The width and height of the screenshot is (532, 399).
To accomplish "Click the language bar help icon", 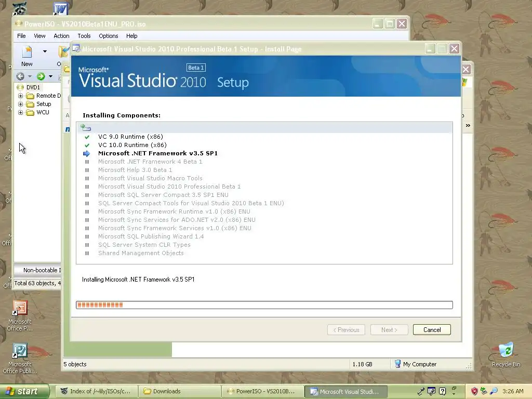I will point(443,391).
